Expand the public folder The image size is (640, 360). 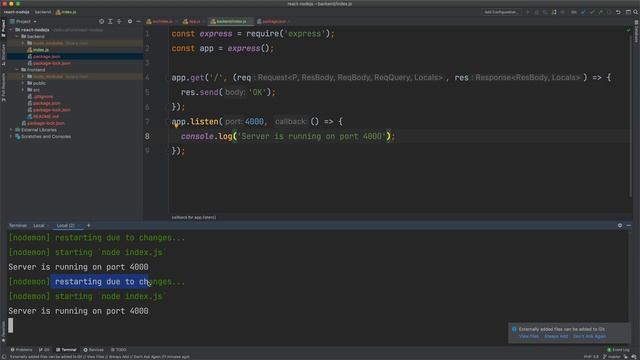(23, 83)
